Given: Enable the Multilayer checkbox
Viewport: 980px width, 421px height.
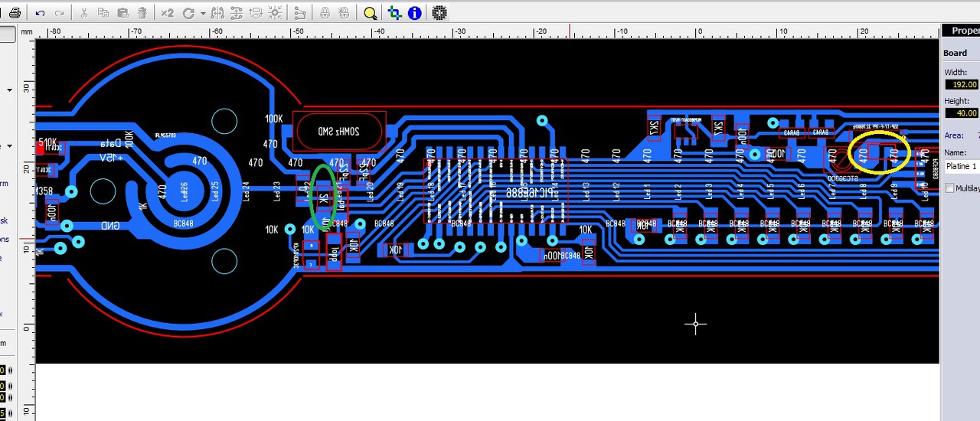Looking at the screenshot, I should pyautogui.click(x=950, y=188).
